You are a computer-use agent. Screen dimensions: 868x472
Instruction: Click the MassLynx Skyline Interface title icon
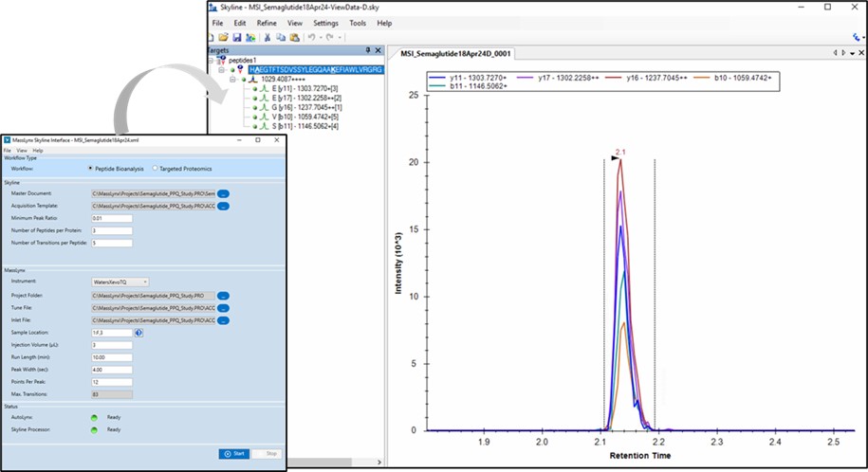(x=8, y=140)
